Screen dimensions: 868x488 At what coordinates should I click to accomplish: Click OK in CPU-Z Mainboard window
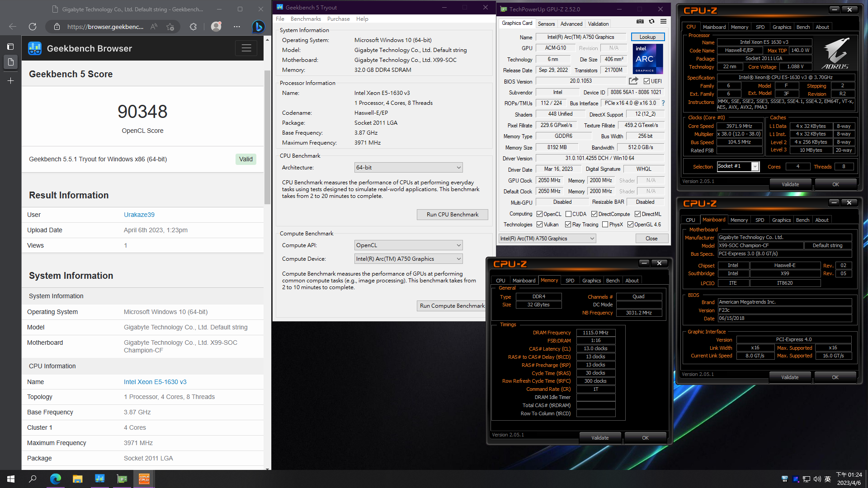835,377
